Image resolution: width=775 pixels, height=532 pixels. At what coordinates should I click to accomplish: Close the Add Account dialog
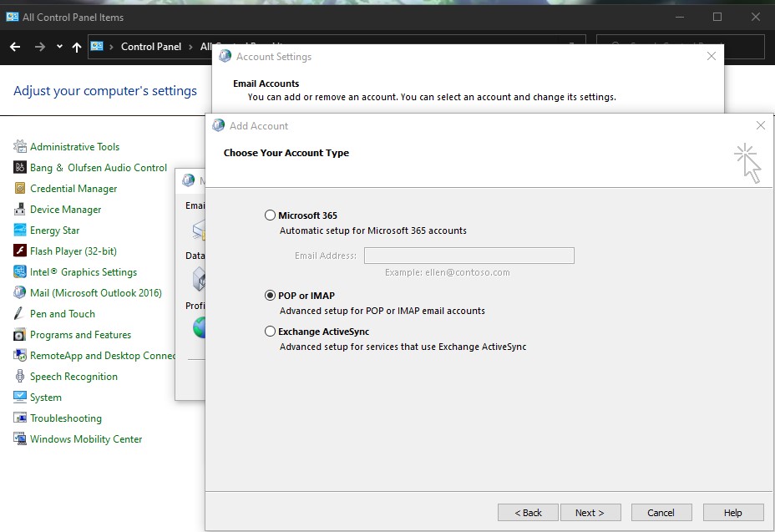click(x=761, y=125)
